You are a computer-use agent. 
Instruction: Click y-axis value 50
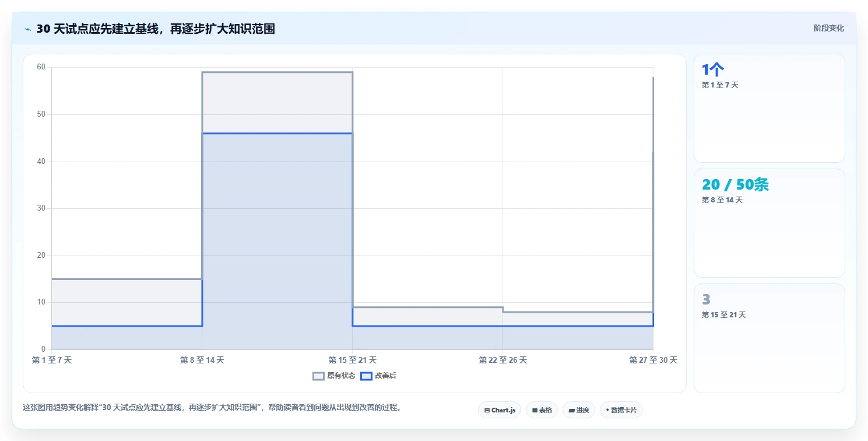(x=41, y=114)
